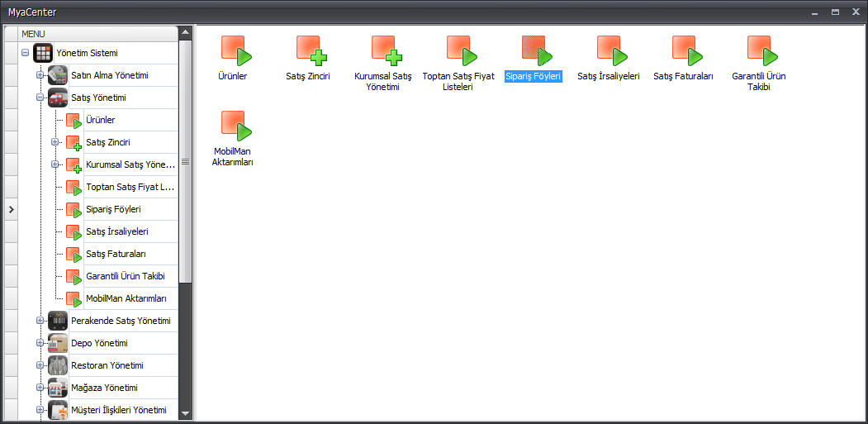Screen dimensions: 868x424
Task: Click the tree scrollbar down arrow
Action: [x=186, y=413]
